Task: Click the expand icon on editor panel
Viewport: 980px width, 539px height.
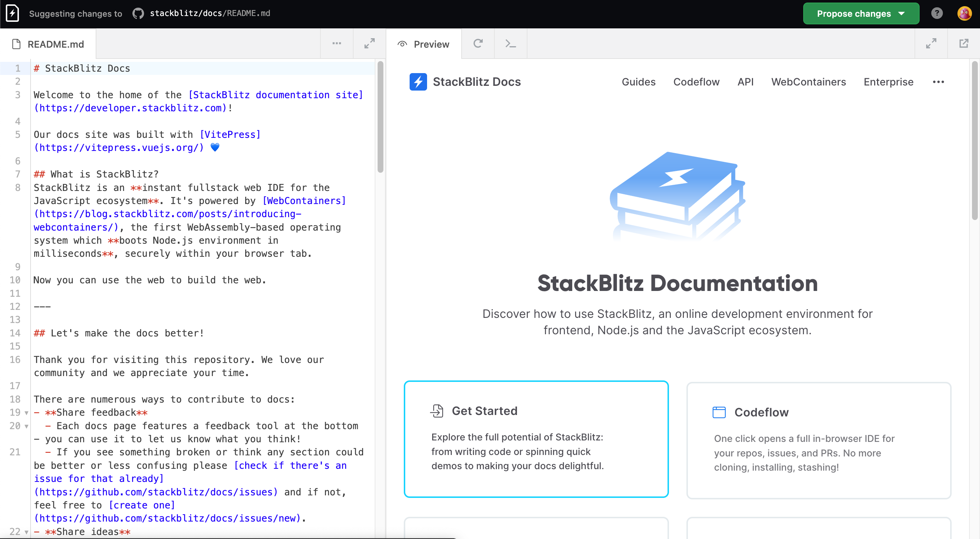Action: 370,43
